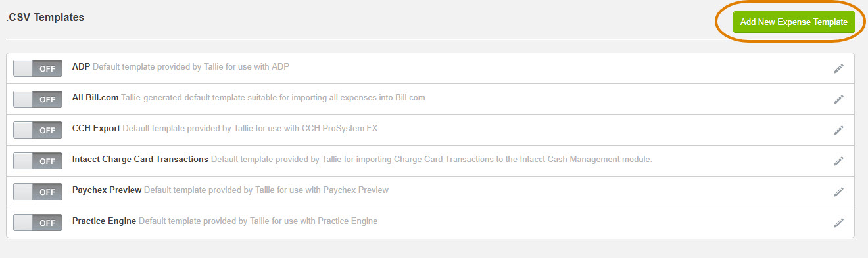Screen dimensions: 868x258
Task: Open edit pencil for CCH Export
Action: 838,130
